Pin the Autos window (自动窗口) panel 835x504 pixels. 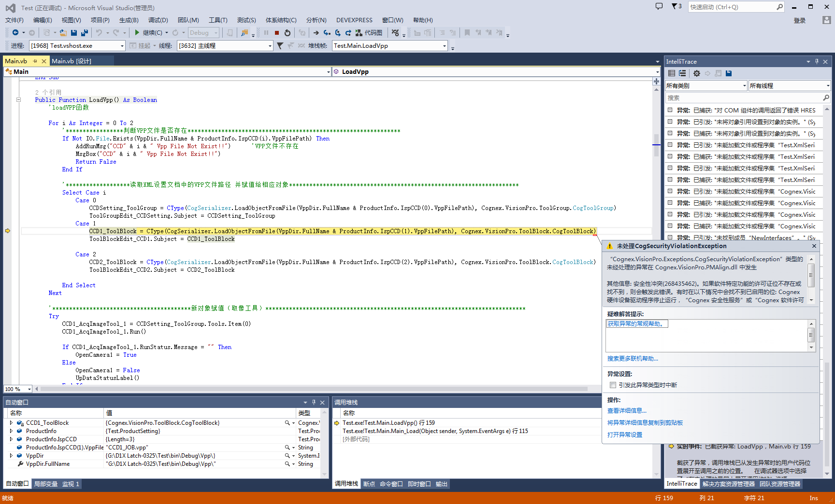click(x=314, y=402)
